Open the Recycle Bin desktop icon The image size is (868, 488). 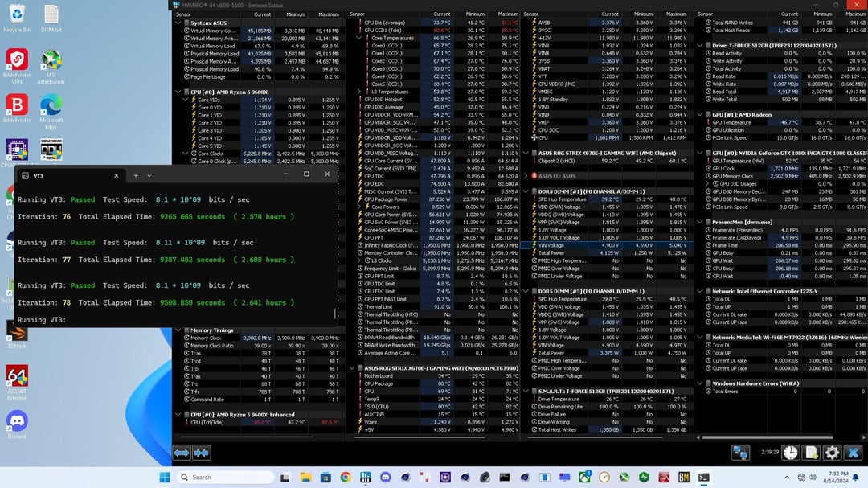pyautogui.click(x=17, y=18)
